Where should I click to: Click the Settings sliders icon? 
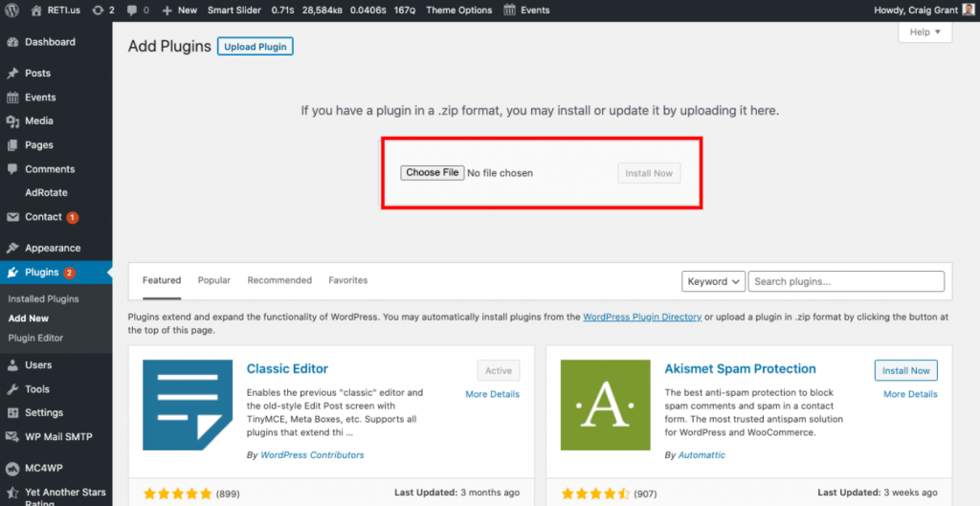(x=12, y=413)
